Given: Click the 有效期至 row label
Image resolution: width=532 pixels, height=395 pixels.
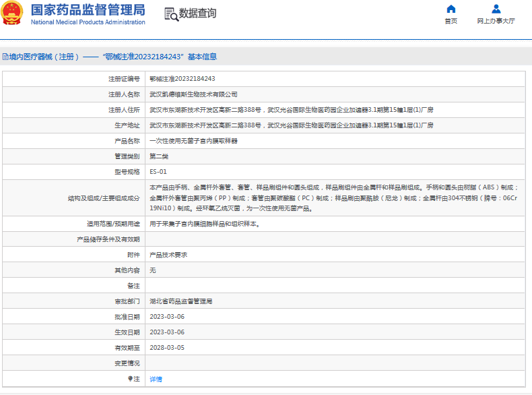Looking at the screenshot, I should [127, 348].
